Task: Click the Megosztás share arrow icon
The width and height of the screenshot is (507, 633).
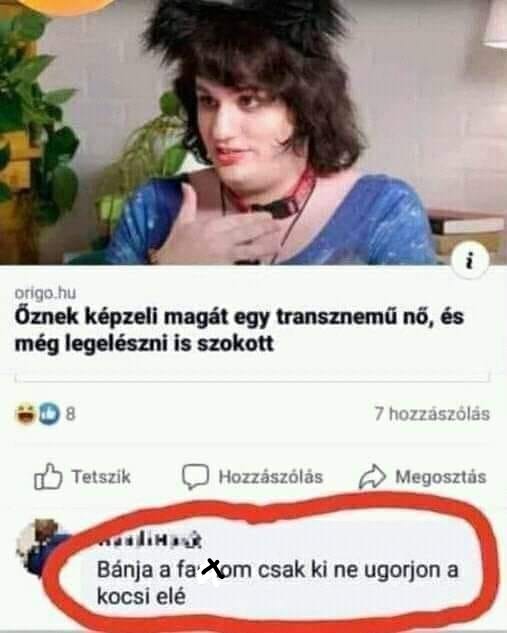Action: coord(372,476)
